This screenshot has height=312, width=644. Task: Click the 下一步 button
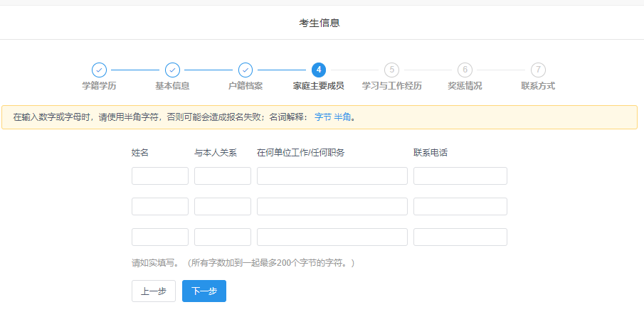(x=204, y=291)
